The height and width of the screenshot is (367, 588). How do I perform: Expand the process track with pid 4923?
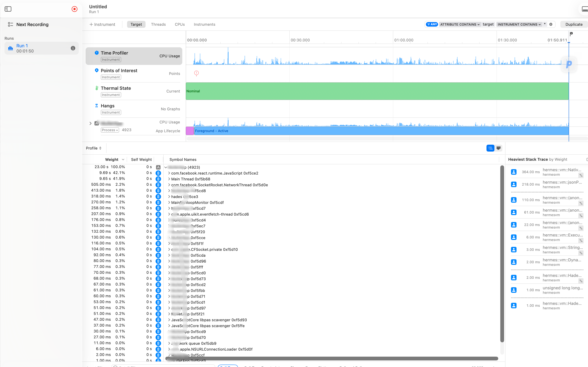point(90,123)
